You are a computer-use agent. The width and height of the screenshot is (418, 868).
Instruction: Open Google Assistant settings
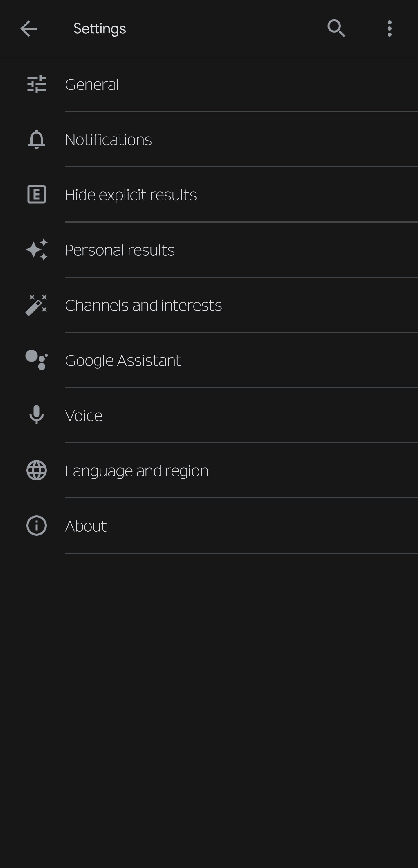[209, 360]
